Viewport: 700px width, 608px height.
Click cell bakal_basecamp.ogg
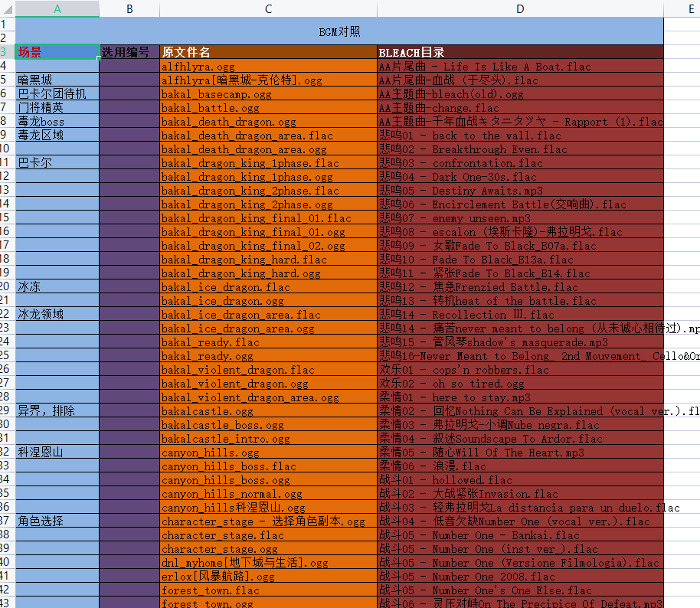[268, 93]
